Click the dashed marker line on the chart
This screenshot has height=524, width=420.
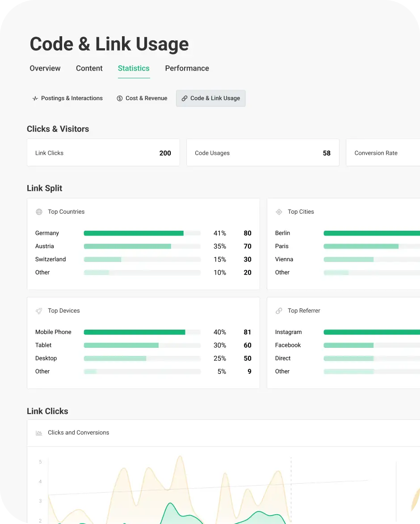pyautogui.click(x=291, y=487)
